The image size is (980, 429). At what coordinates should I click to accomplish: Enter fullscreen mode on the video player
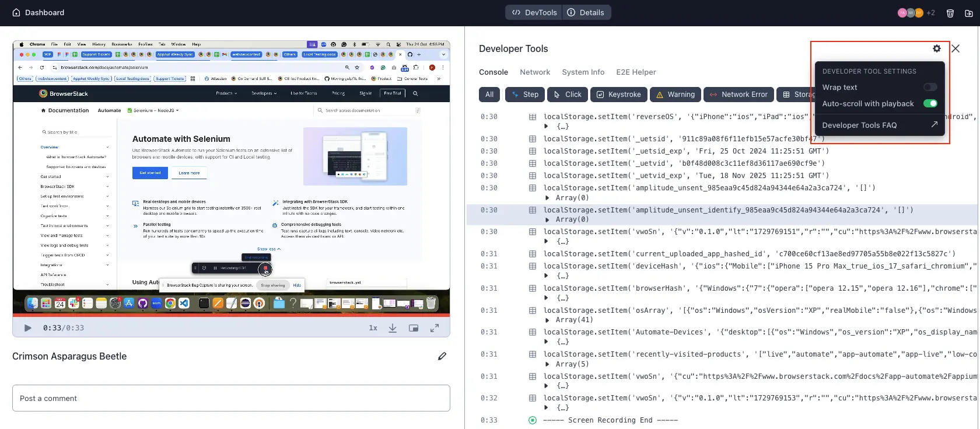pos(435,328)
